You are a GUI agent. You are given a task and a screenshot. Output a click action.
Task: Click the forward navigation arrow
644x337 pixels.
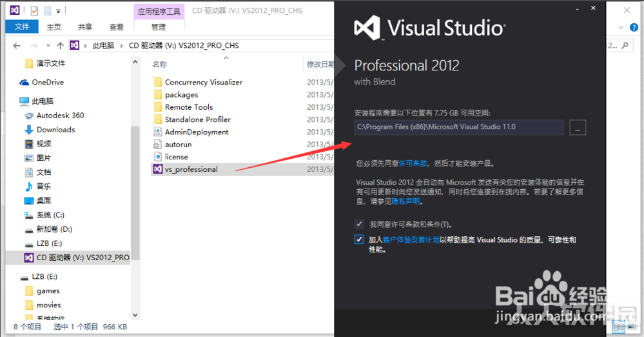coord(34,46)
